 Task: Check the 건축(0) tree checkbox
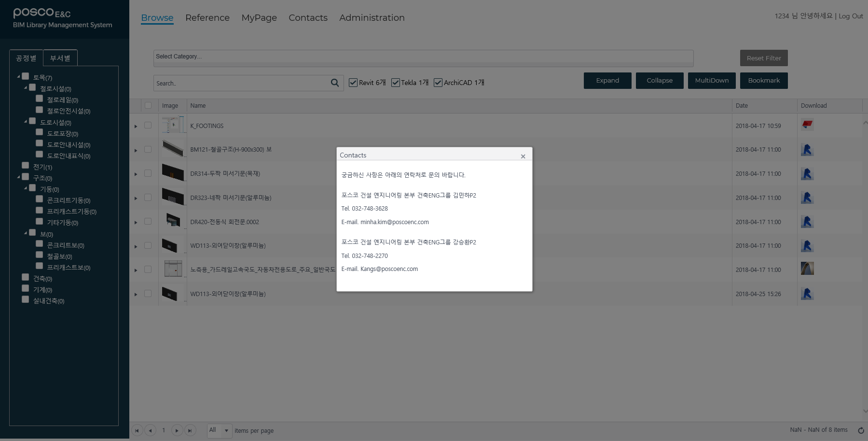pyautogui.click(x=26, y=277)
